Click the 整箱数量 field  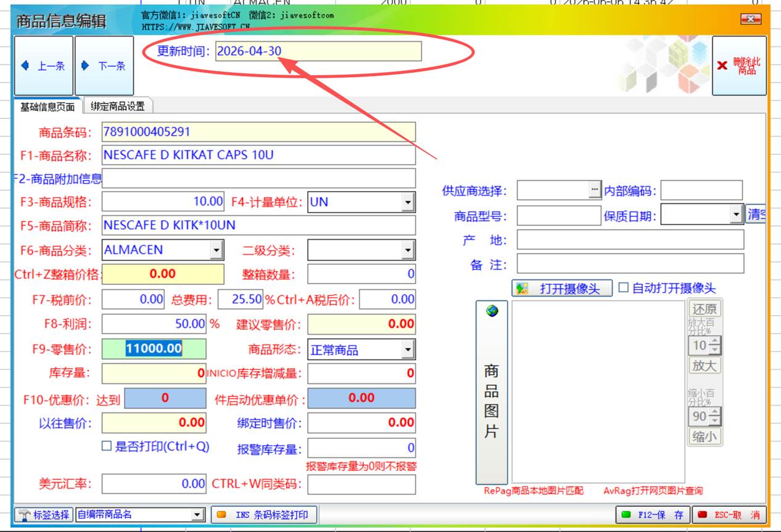click(x=362, y=274)
